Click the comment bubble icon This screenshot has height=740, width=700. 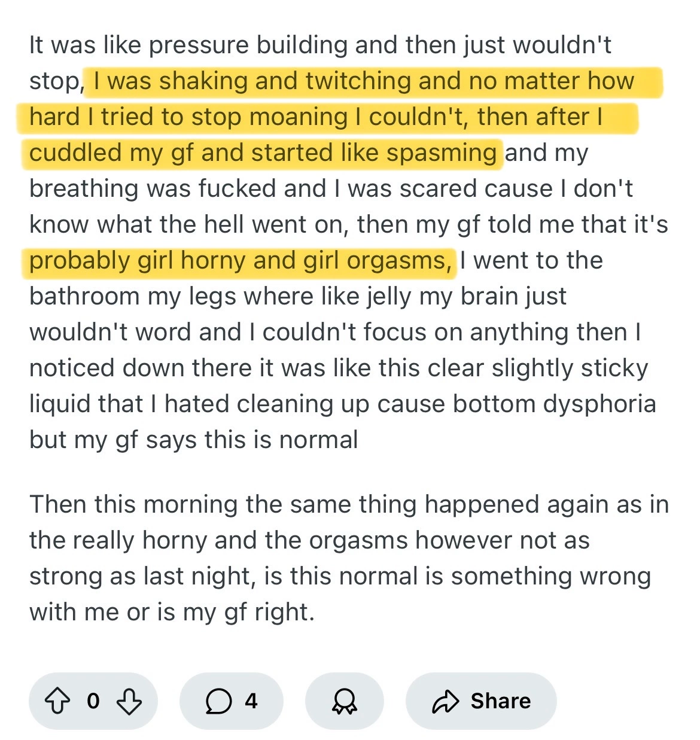click(x=218, y=701)
